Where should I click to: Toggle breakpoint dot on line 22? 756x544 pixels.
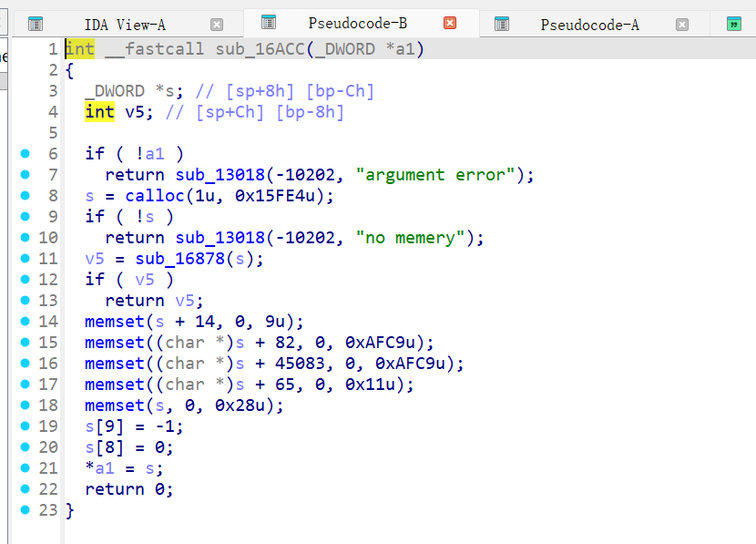coord(26,489)
